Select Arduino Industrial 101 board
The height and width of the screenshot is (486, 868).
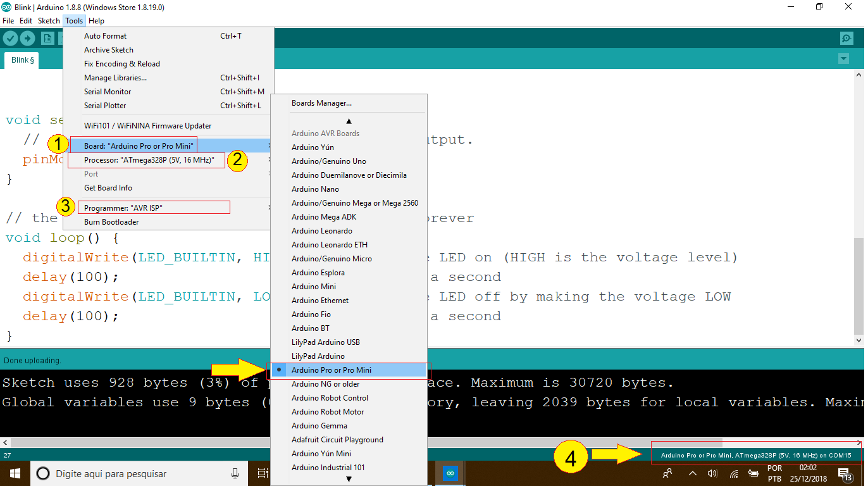[349, 468]
